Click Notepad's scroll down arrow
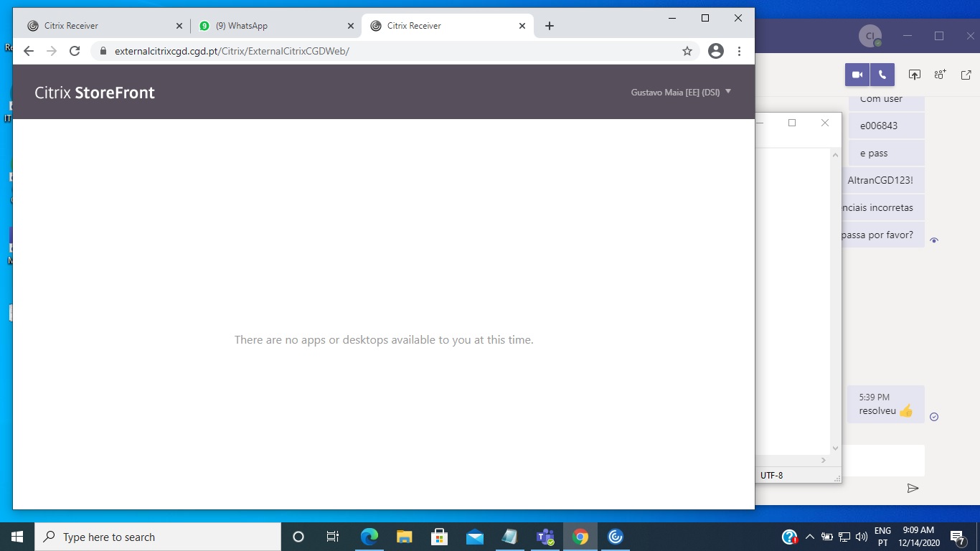Screen dimensions: 980x551 (x=835, y=448)
